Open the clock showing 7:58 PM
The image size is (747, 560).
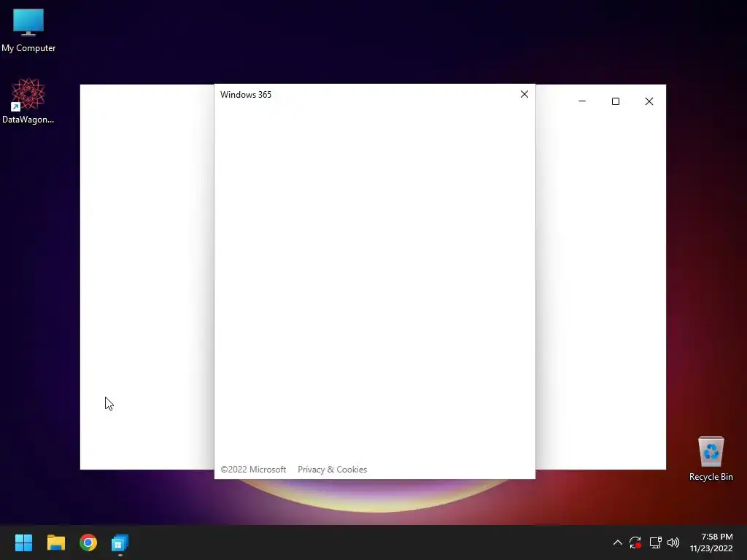tap(711, 542)
